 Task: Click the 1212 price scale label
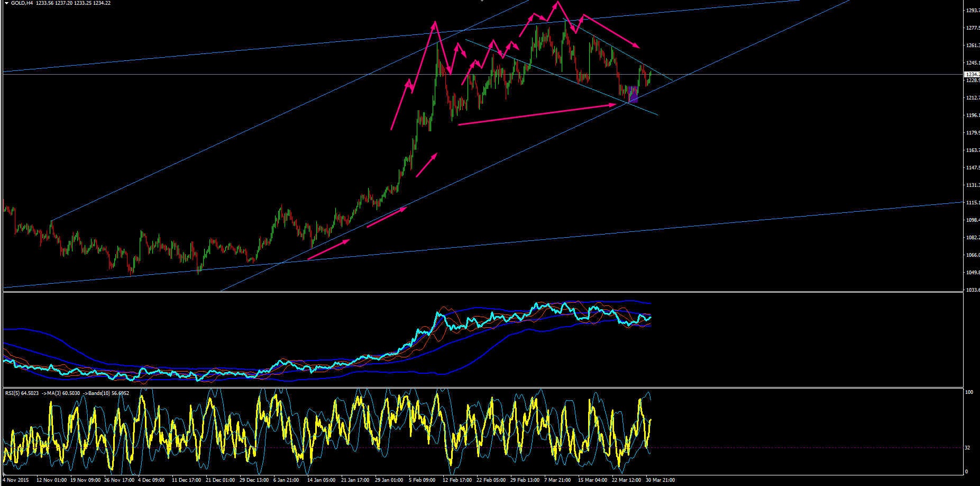(973, 98)
